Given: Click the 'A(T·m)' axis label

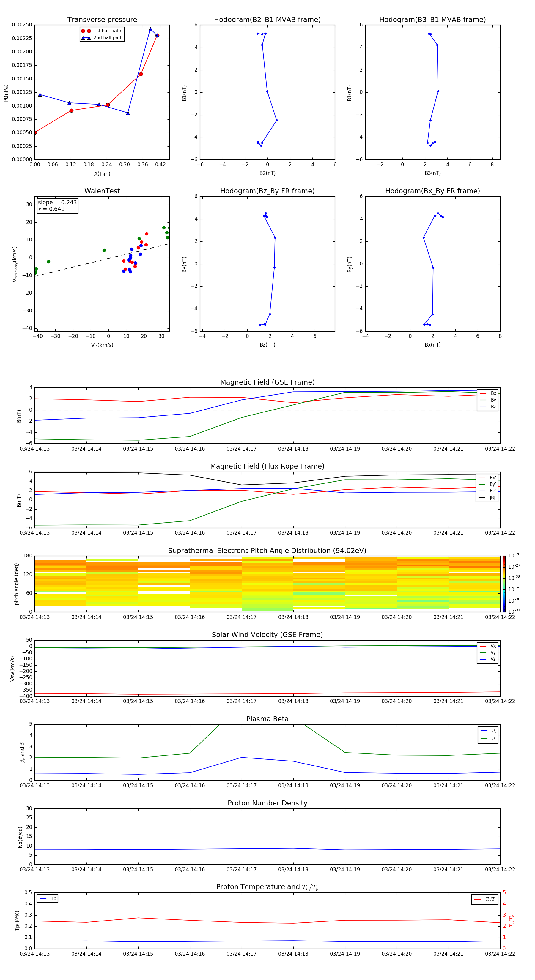Looking at the screenshot, I should click(x=102, y=174).
